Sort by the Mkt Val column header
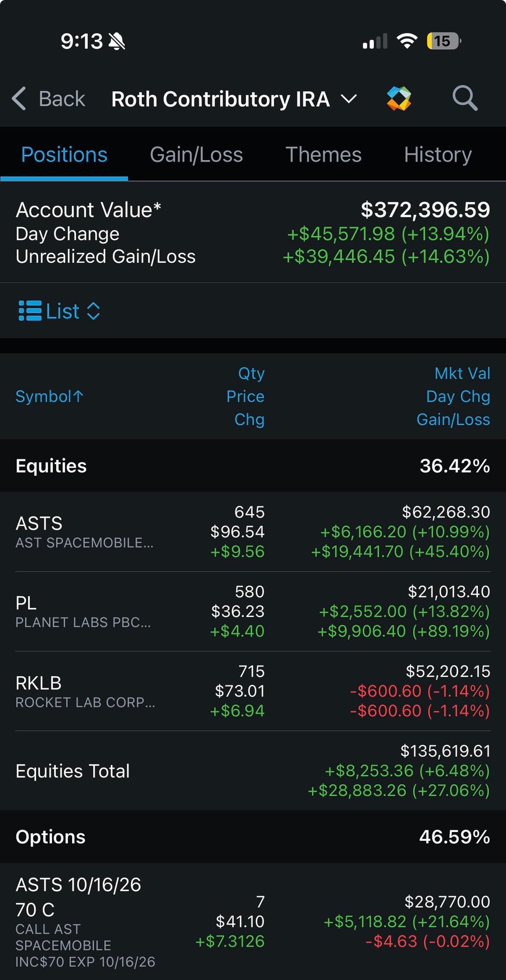 click(x=462, y=373)
